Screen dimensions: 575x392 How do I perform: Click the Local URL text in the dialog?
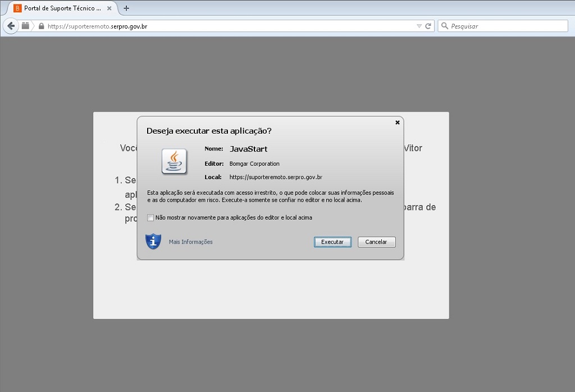(276, 177)
